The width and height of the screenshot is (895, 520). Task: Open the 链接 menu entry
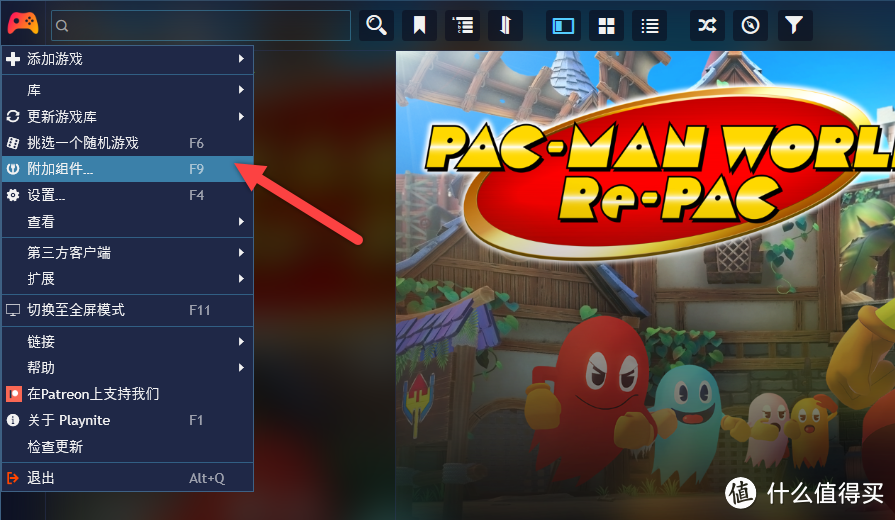tap(128, 341)
